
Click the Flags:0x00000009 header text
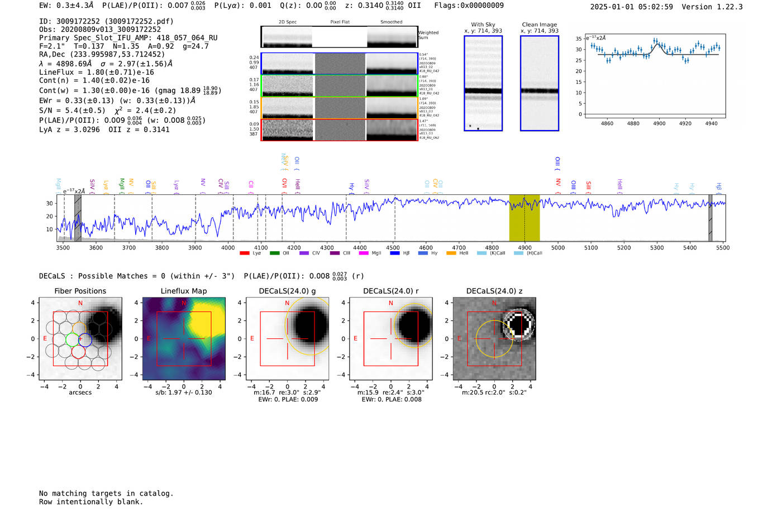[x=469, y=5]
